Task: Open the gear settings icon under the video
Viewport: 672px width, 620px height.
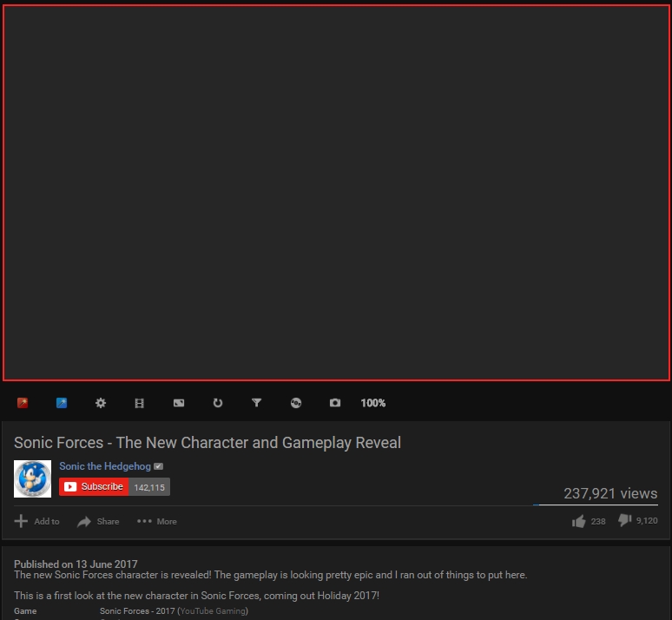Action: (x=101, y=403)
